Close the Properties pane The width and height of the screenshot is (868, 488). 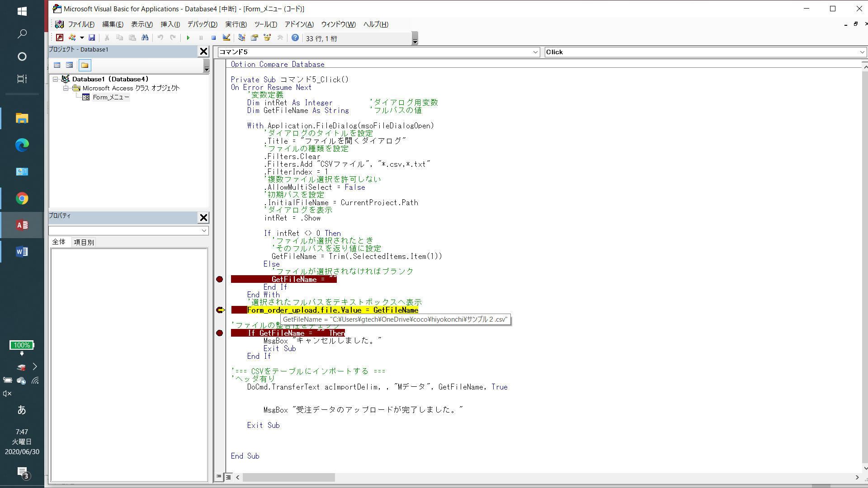point(203,218)
